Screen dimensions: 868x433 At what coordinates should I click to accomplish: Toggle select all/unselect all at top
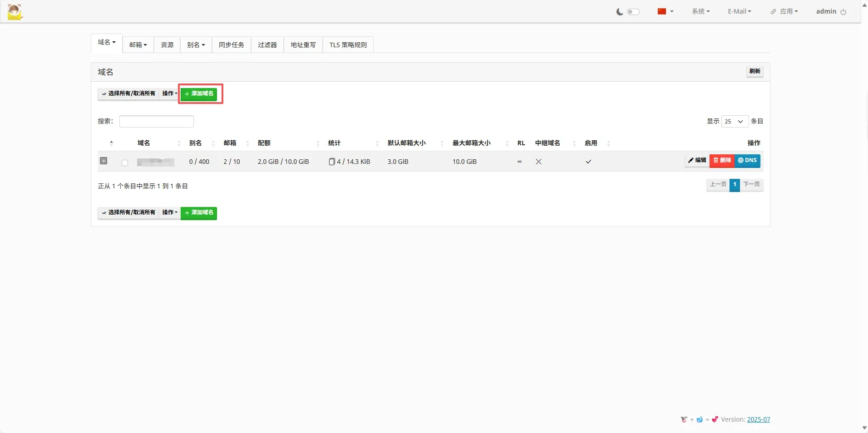pos(128,93)
